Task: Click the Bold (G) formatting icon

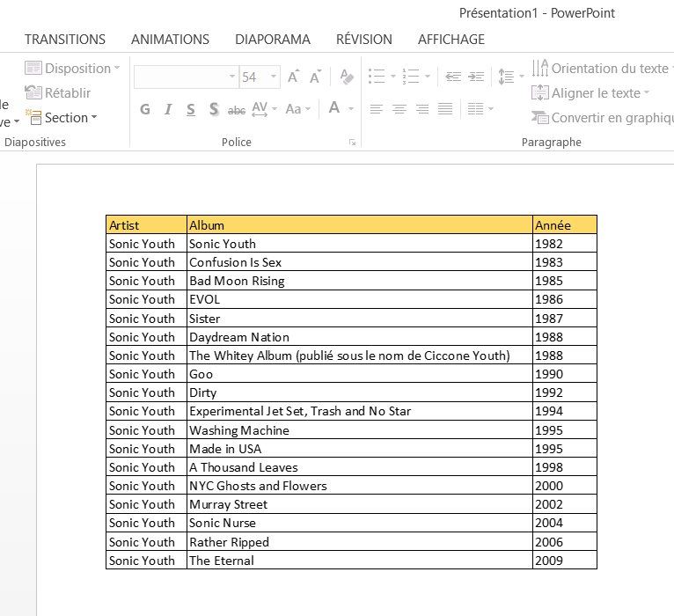Action: tap(145, 109)
